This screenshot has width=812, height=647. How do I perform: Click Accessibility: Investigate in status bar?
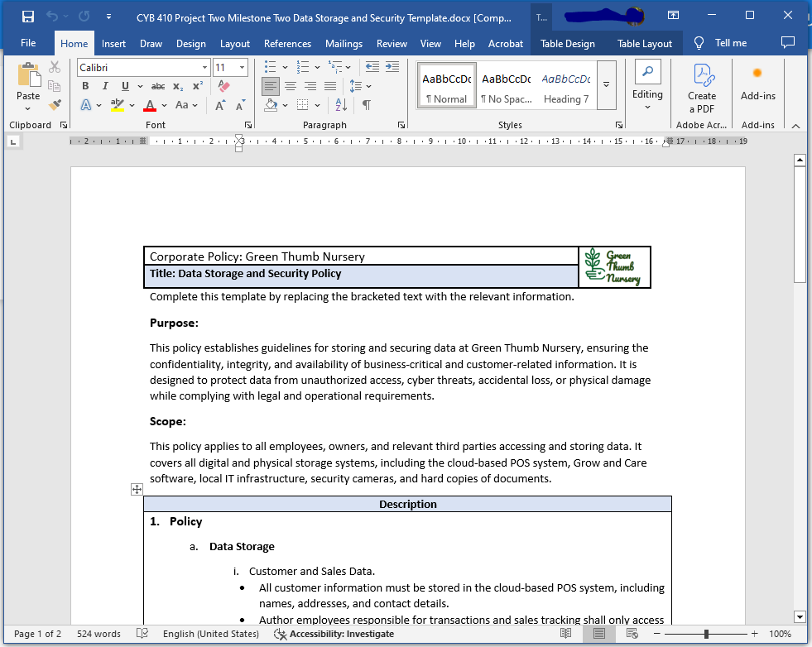[334, 634]
